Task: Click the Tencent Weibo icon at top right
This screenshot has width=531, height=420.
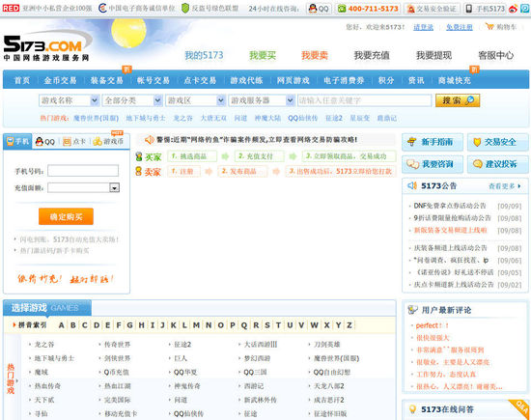Action: [x=525, y=9]
